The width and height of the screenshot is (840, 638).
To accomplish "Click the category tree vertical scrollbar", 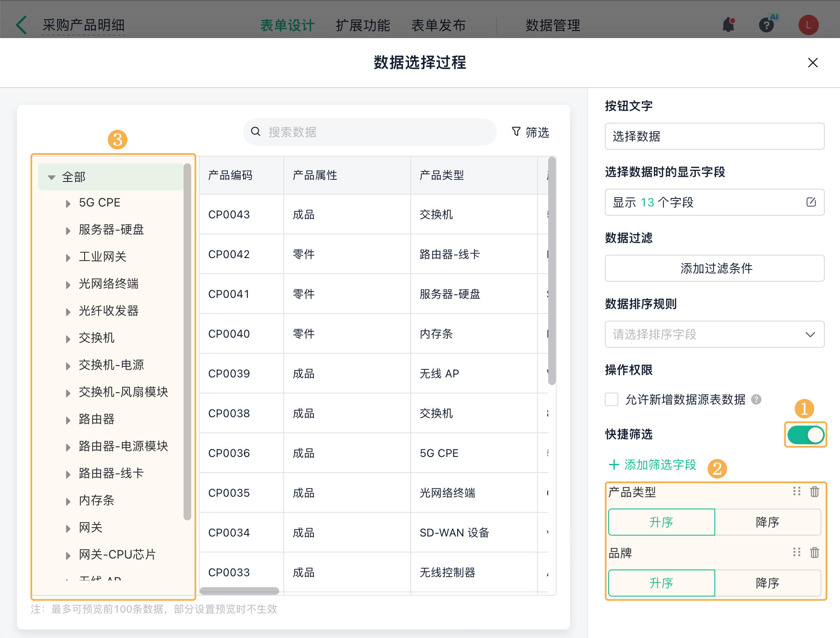I will click(187, 342).
